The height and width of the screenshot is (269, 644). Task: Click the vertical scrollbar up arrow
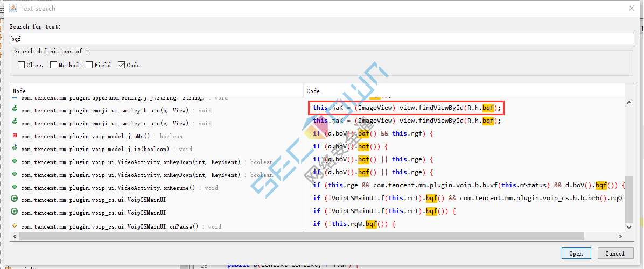[x=629, y=103]
